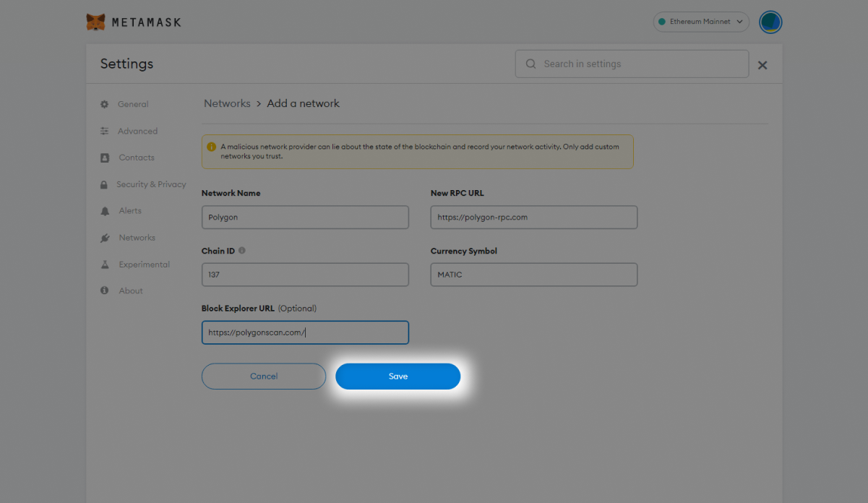Click the Block Explorer URL field
Viewport: 868px width, 503px height.
(x=305, y=332)
